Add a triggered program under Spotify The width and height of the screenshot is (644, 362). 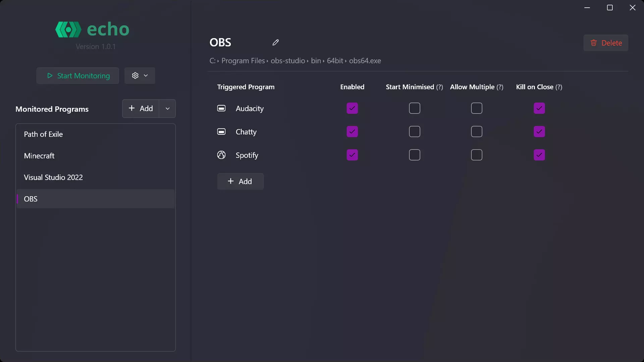click(x=240, y=182)
